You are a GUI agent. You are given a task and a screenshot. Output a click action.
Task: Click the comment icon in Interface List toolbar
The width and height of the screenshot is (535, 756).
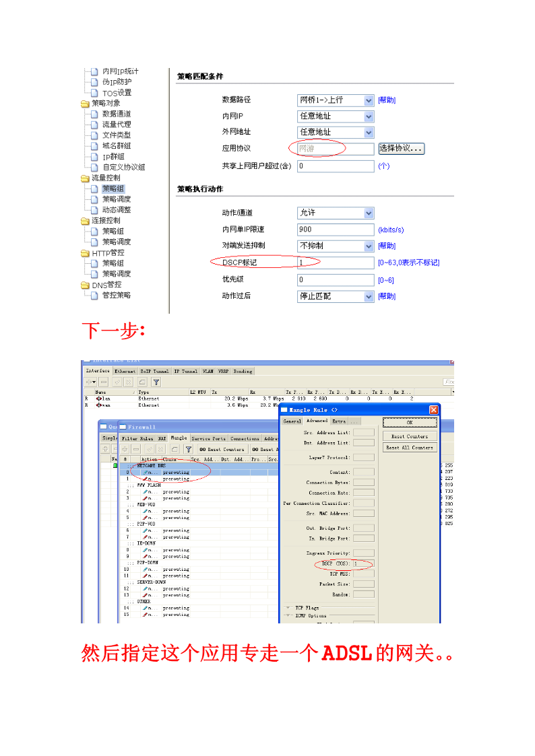(x=143, y=382)
